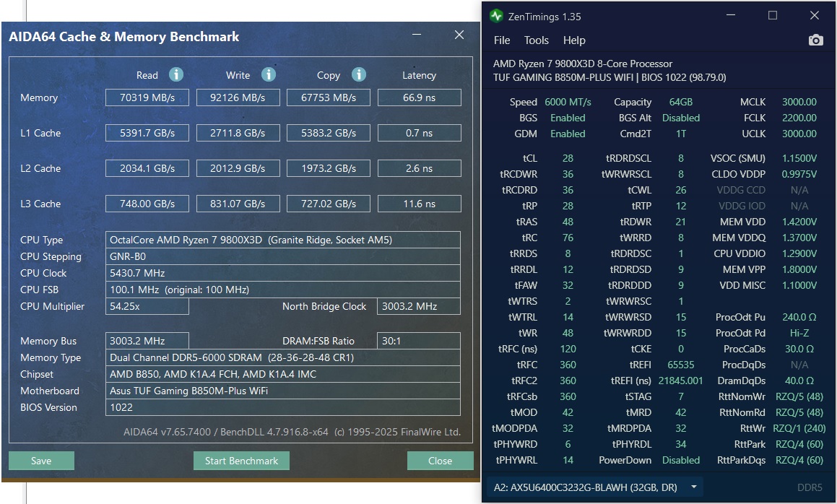This screenshot has height=504, width=837.
Task: Close the AIDA64 window via title bar X
Action: click(459, 35)
